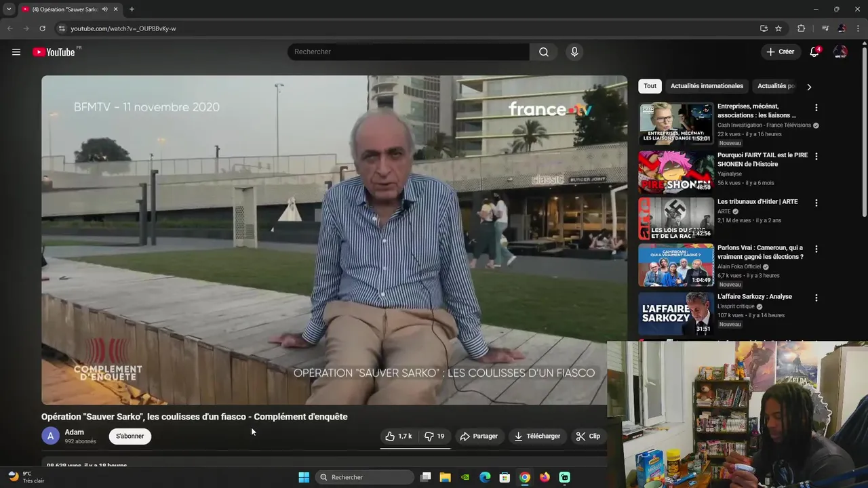Reload the page in Chrome
The height and width of the screenshot is (488, 868).
pos(42,28)
